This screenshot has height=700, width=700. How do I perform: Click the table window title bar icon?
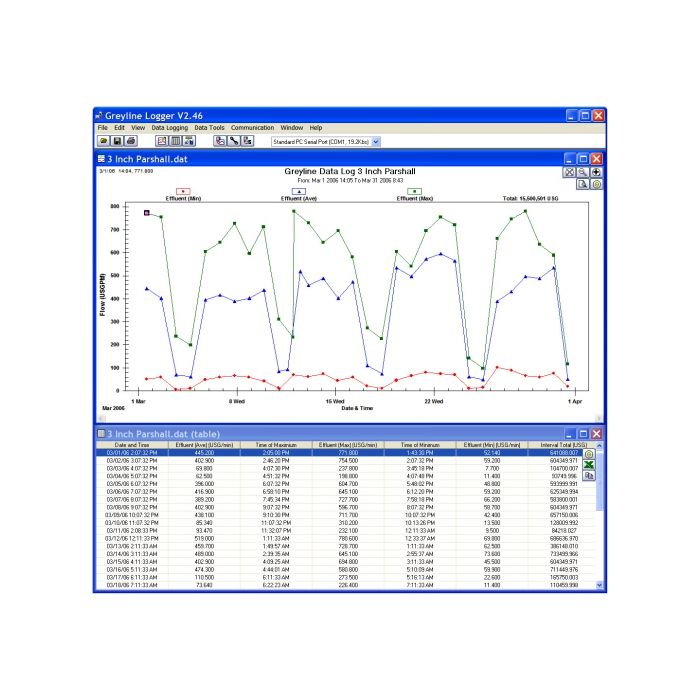click(101, 433)
